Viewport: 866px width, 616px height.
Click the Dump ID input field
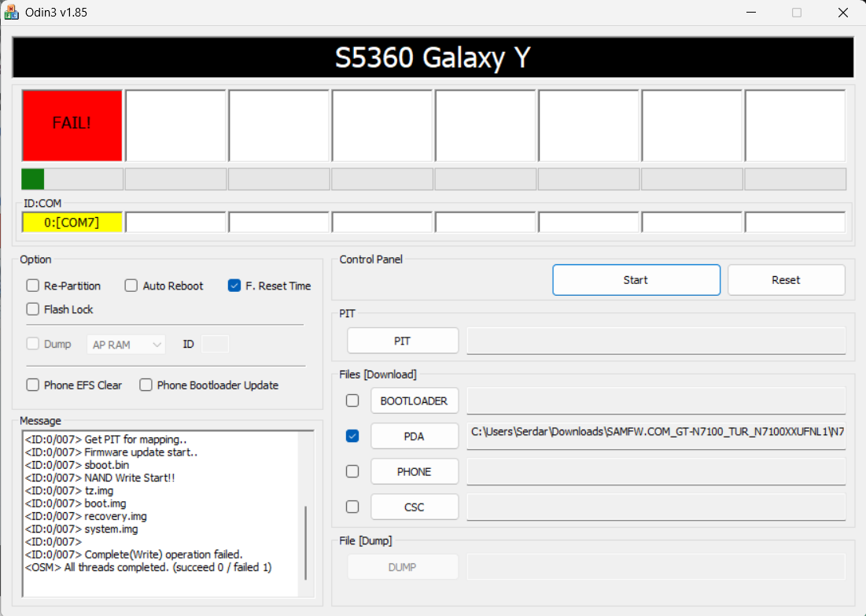tap(215, 344)
